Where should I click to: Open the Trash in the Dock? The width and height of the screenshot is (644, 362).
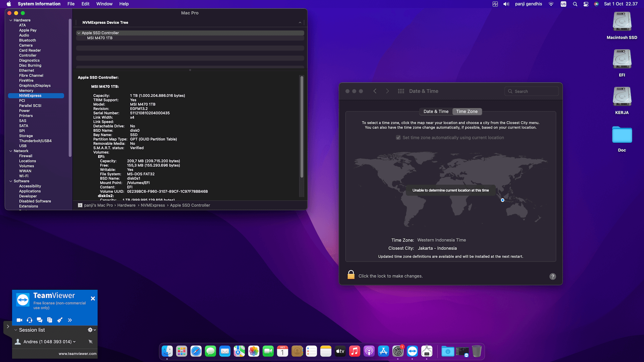[x=477, y=351]
